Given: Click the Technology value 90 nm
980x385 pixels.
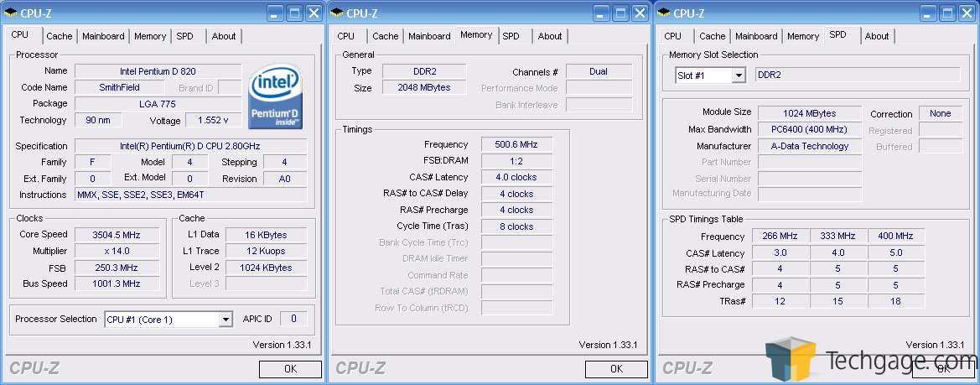Looking at the screenshot, I should point(98,120).
